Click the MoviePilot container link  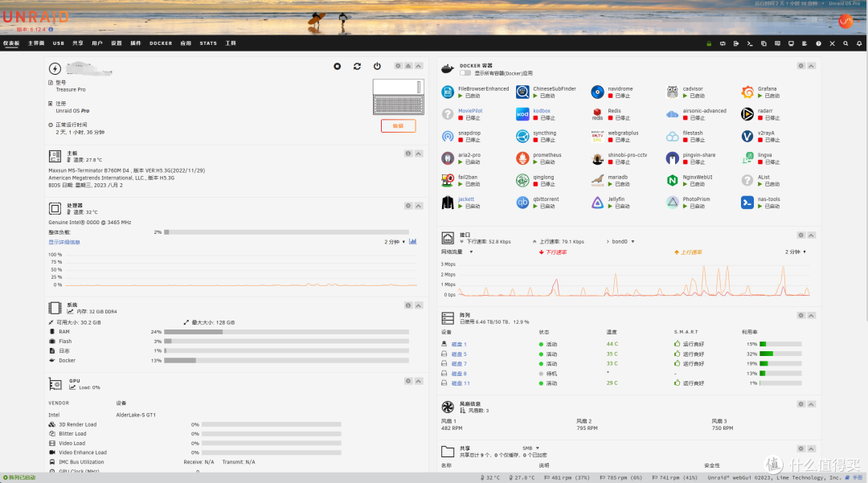point(470,111)
